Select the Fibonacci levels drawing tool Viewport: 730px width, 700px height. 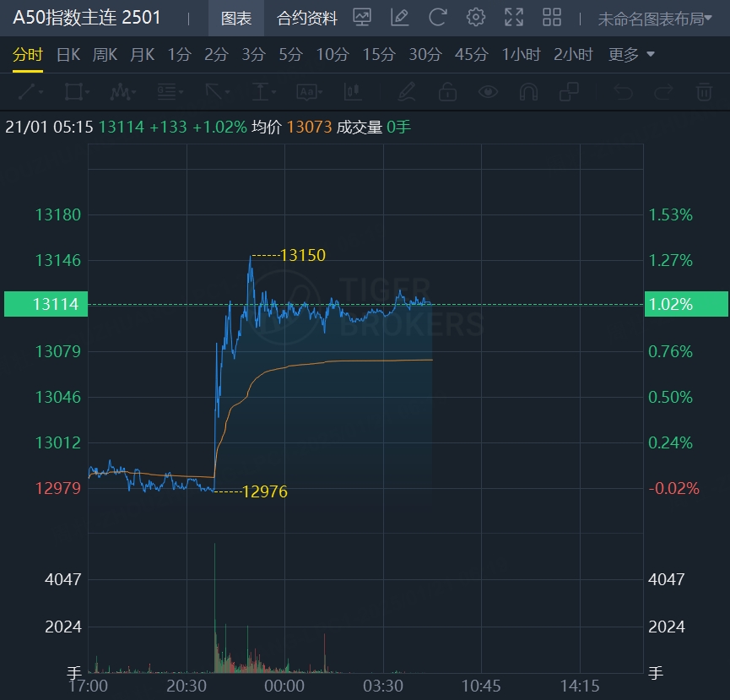tap(166, 92)
